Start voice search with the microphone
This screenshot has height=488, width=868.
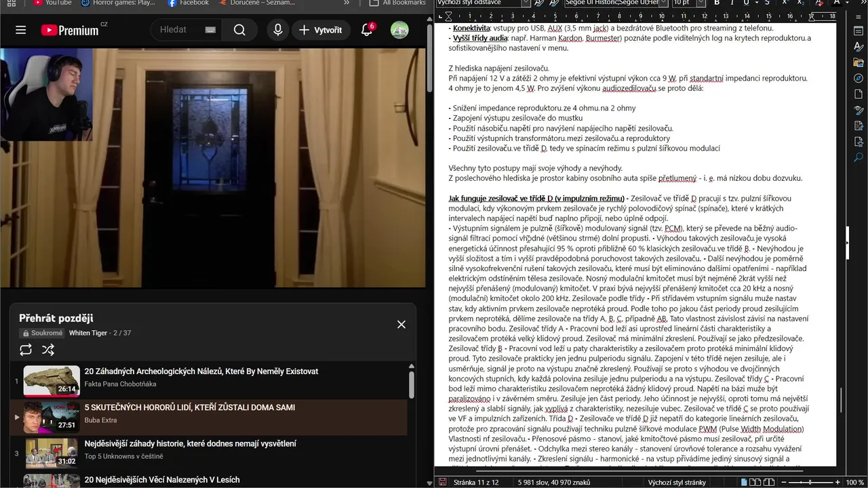tap(277, 30)
